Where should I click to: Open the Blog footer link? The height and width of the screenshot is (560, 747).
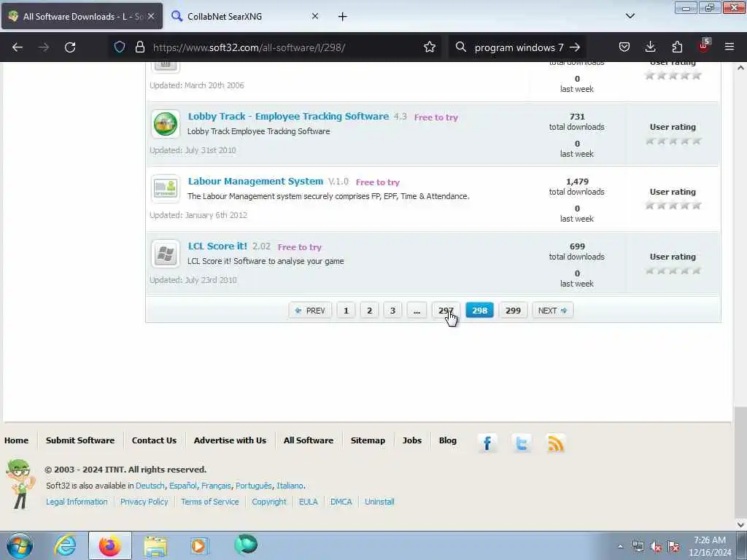[x=447, y=440]
